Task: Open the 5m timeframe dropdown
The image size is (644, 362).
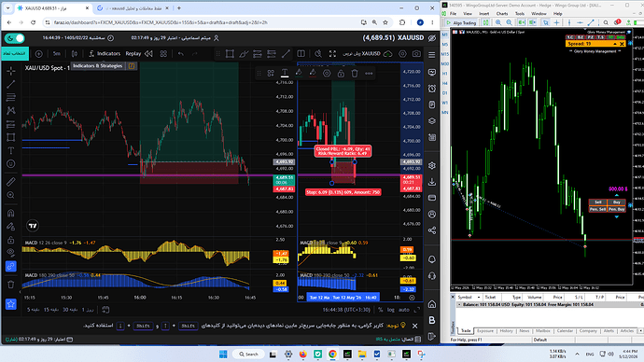Action: tap(57, 54)
